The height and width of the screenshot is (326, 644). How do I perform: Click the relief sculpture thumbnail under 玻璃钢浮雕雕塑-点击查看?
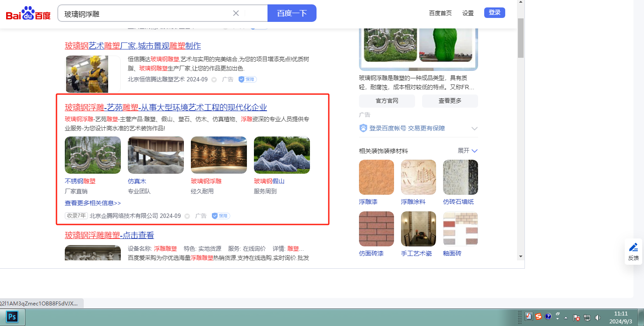pyautogui.click(x=93, y=253)
